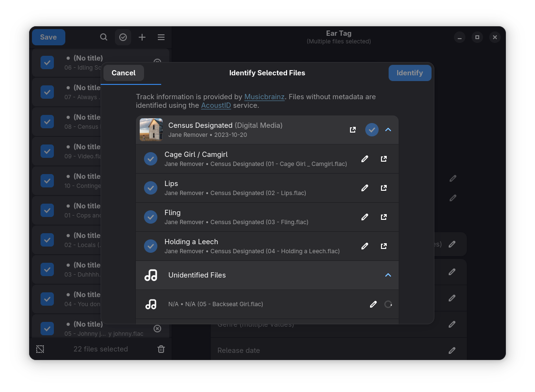The image size is (535, 392).
Task: Edit the Holding a Leech match
Action: [365, 246]
